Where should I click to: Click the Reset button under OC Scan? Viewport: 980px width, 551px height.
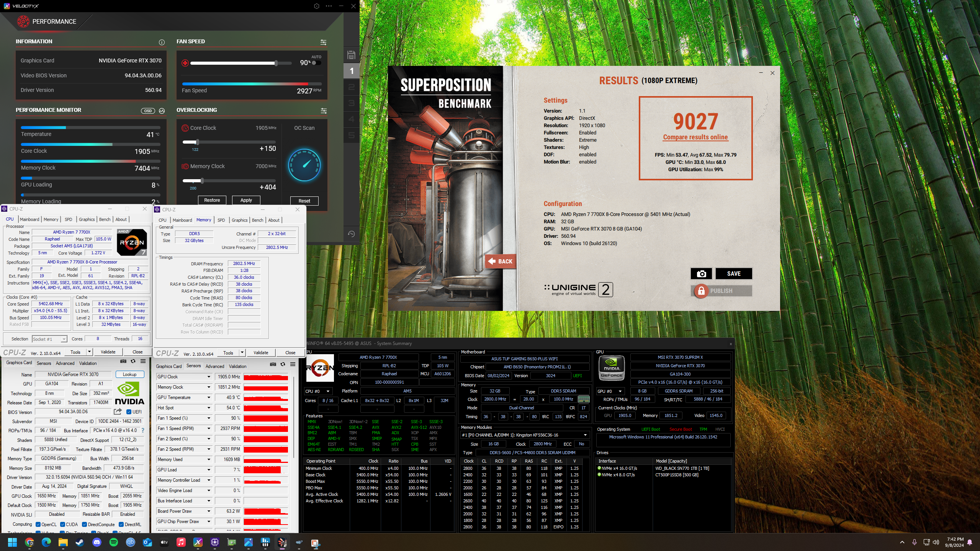pyautogui.click(x=304, y=201)
